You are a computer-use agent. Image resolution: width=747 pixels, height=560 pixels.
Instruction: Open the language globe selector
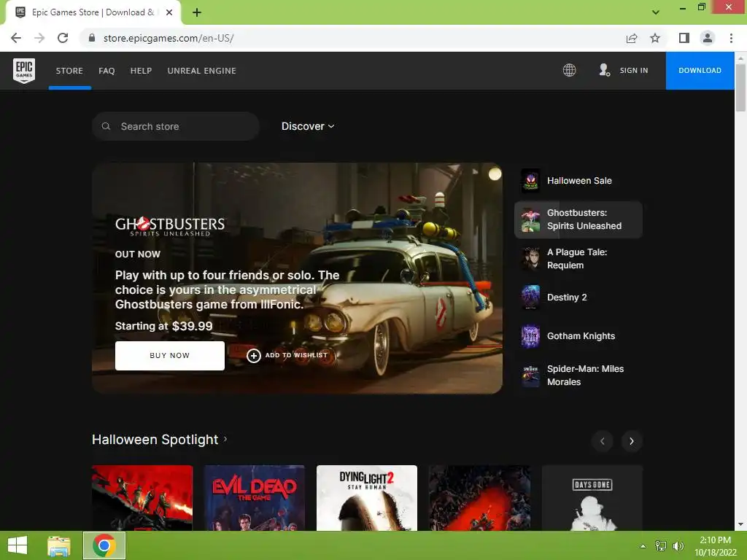(x=569, y=70)
